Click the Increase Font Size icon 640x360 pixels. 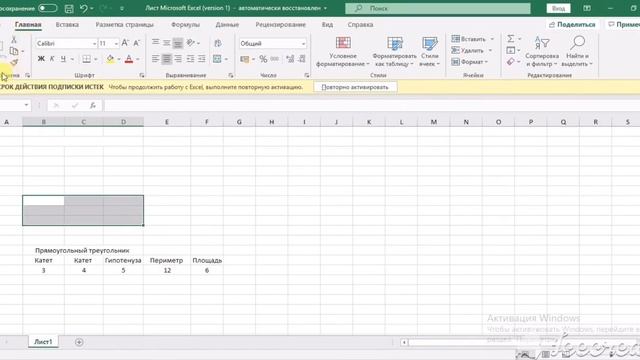[125, 43]
